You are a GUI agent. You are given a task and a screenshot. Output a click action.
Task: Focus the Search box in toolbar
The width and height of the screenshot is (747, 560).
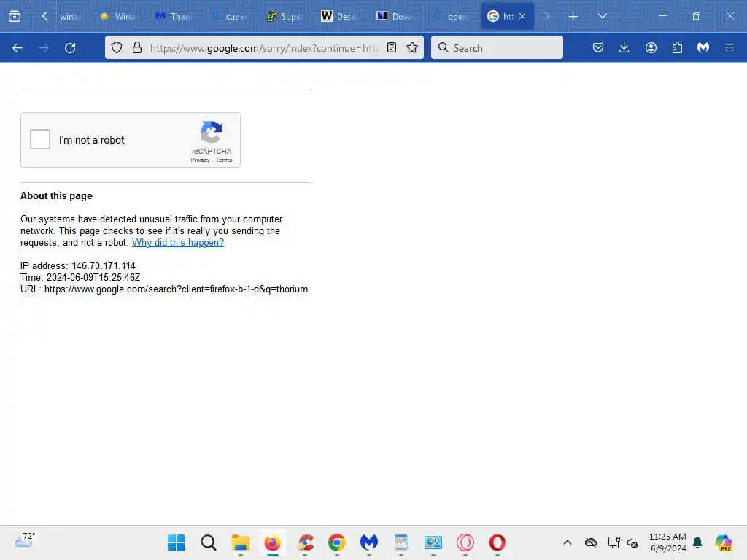(497, 47)
